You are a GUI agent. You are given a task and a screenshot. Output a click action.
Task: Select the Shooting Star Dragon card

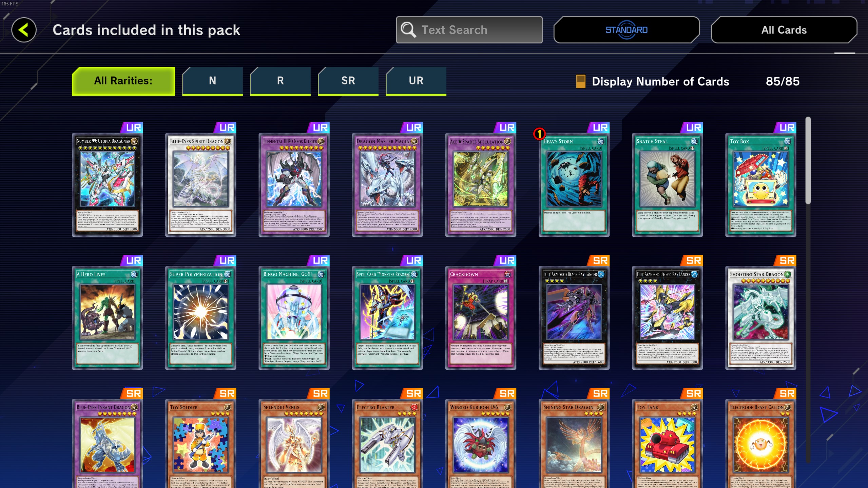[760, 318]
